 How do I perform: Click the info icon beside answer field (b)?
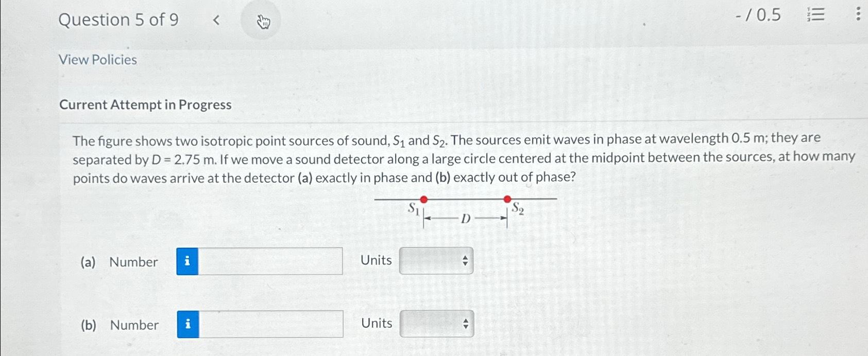click(x=188, y=324)
